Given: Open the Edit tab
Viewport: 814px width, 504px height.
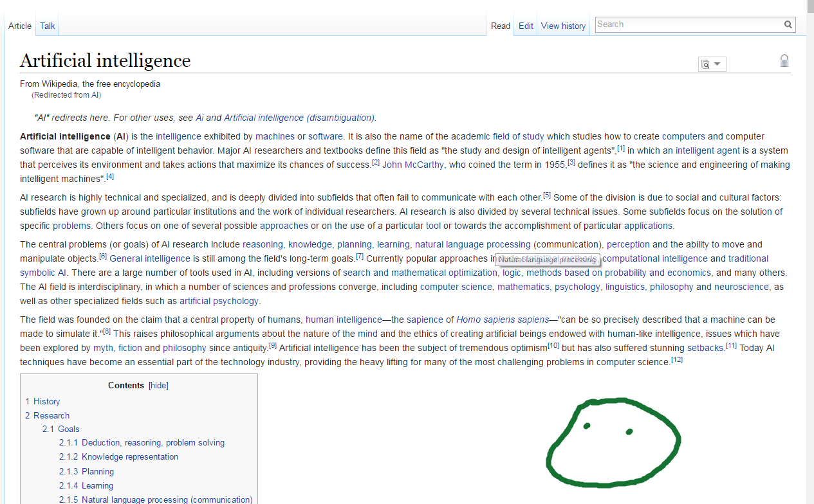Looking at the screenshot, I should [x=526, y=26].
